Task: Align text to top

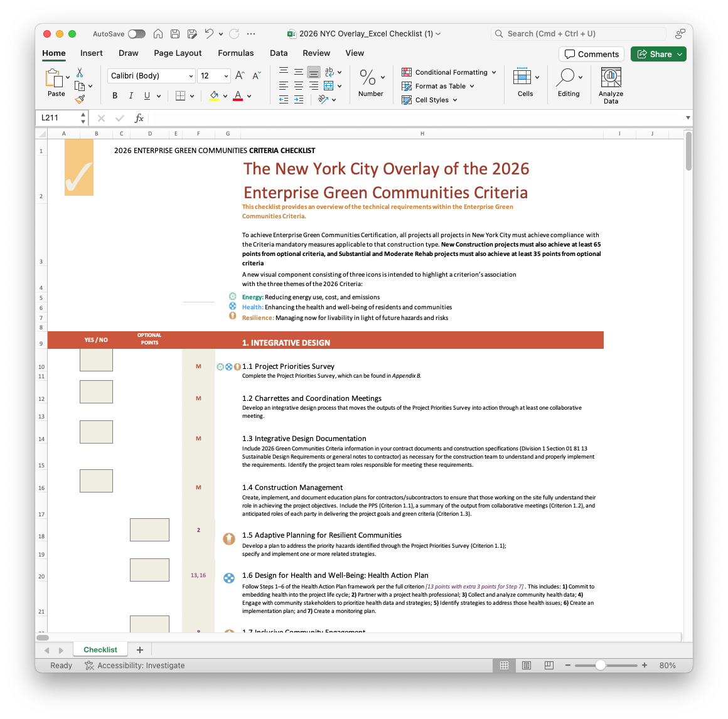Action: coord(284,72)
